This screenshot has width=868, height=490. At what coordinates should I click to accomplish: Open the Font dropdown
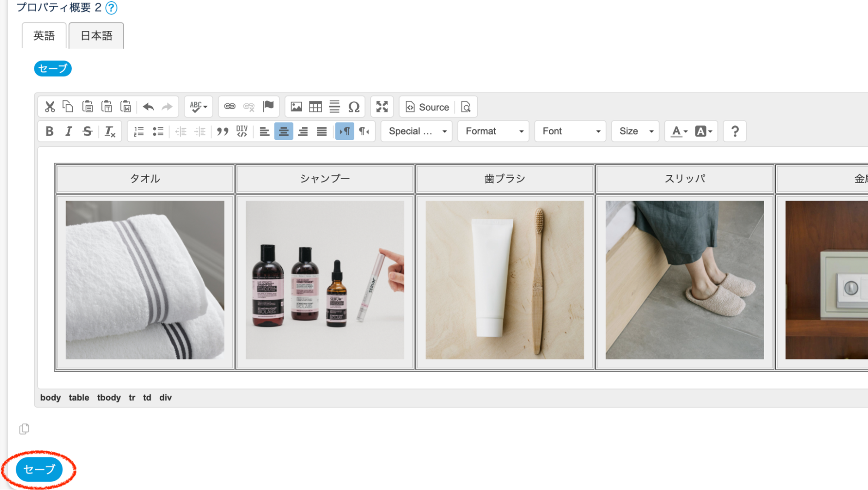tap(570, 132)
